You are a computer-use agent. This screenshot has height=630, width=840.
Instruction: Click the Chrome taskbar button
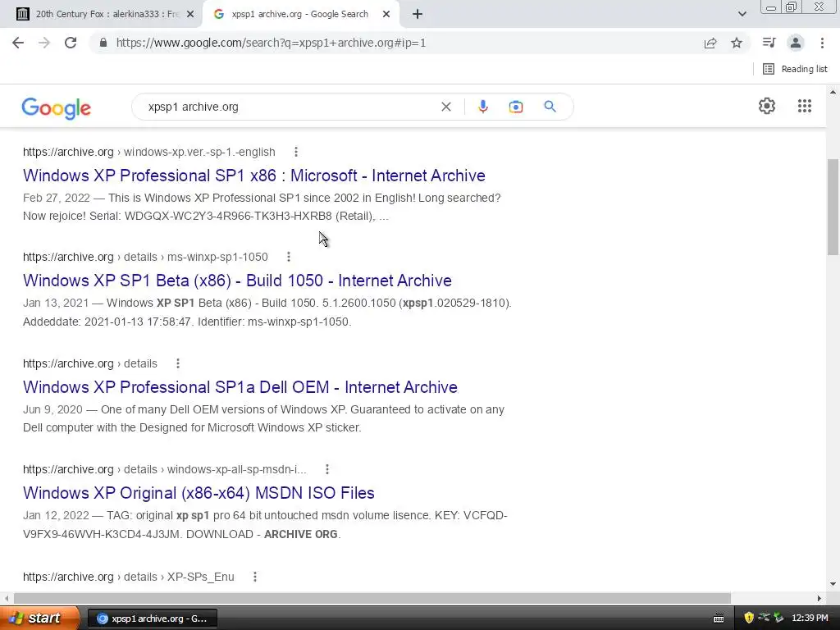point(152,619)
